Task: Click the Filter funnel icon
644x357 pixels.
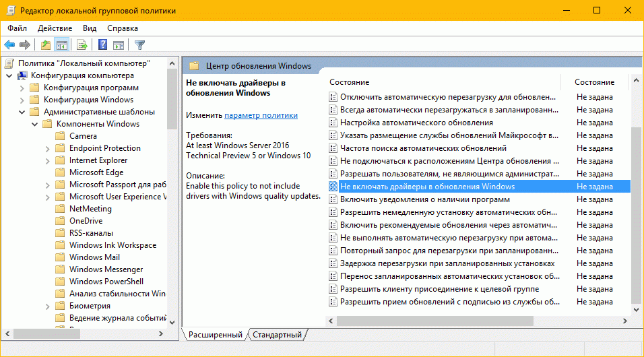Action: (139, 45)
